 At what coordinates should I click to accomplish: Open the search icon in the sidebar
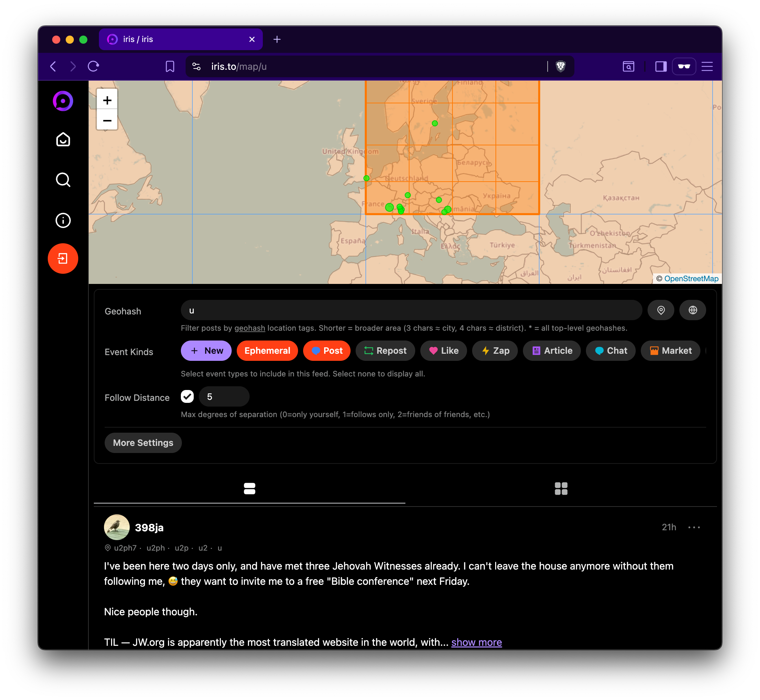(x=63, y=180)
